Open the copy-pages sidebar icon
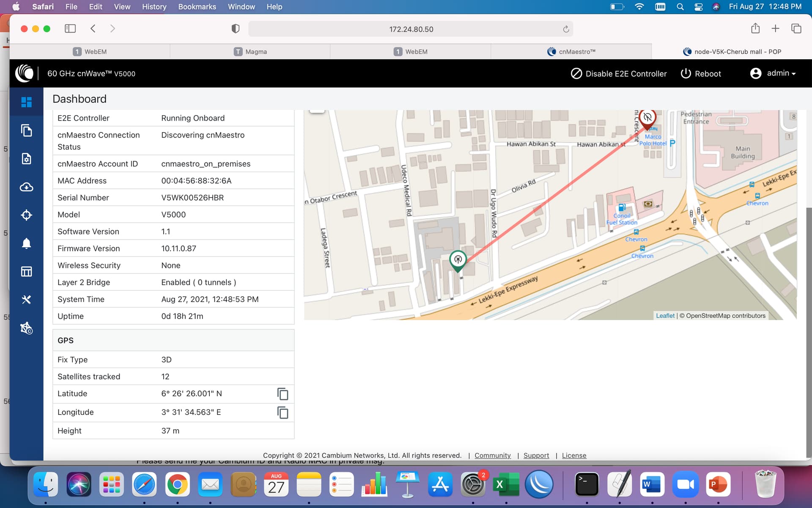Image resolution: width=812 pixels, height=508 pixels. point(26,130)
